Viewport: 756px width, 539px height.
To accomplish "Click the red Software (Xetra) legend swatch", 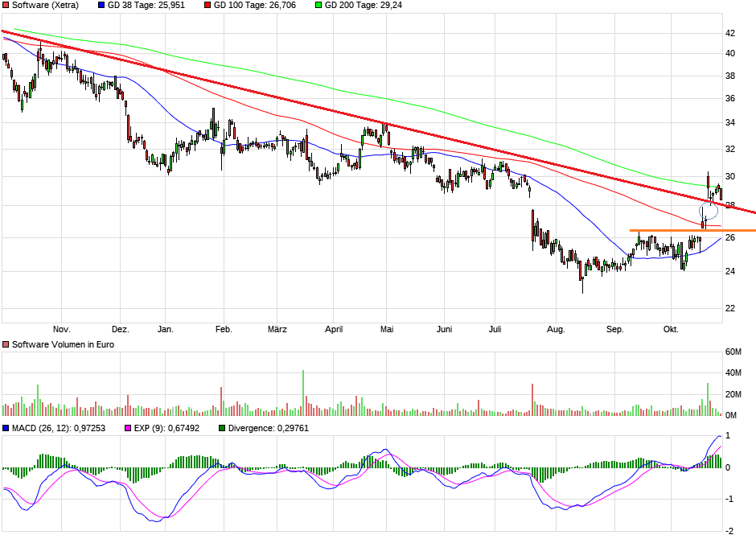I will coord(6,6).
